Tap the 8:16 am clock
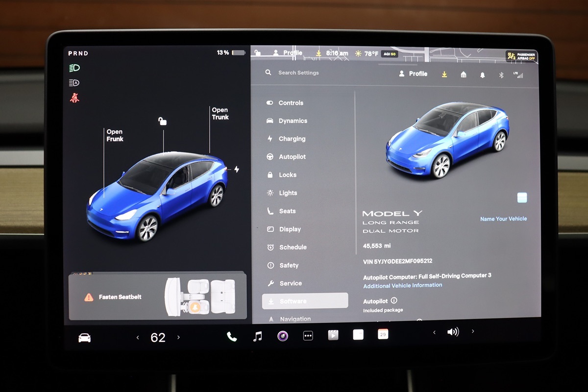Viewport: 588px width, 392px height. coord(337,53)
